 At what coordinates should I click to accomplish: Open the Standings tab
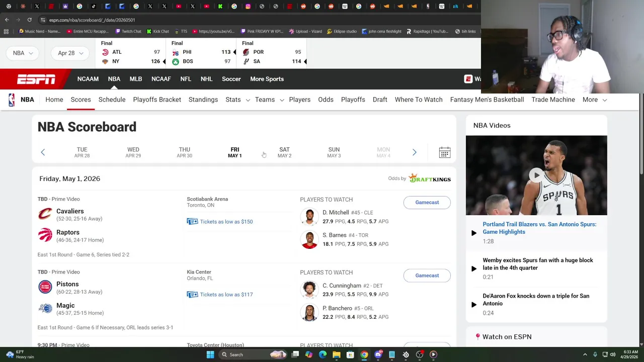pyautogui.click(x=203, y=100)
